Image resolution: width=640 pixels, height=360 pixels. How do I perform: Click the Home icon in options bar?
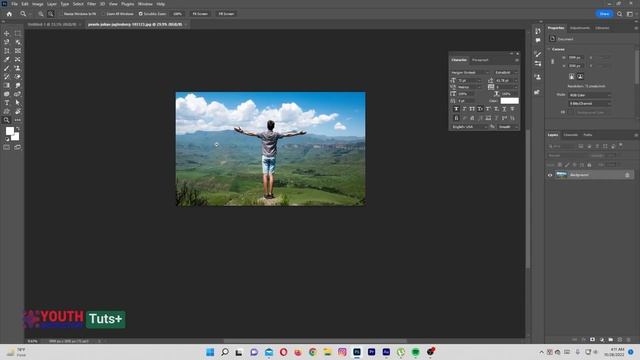pos(9,14)
